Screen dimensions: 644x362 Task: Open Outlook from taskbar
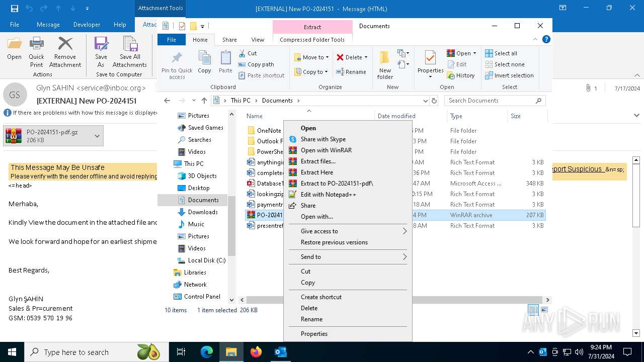[x=280, y=352]
